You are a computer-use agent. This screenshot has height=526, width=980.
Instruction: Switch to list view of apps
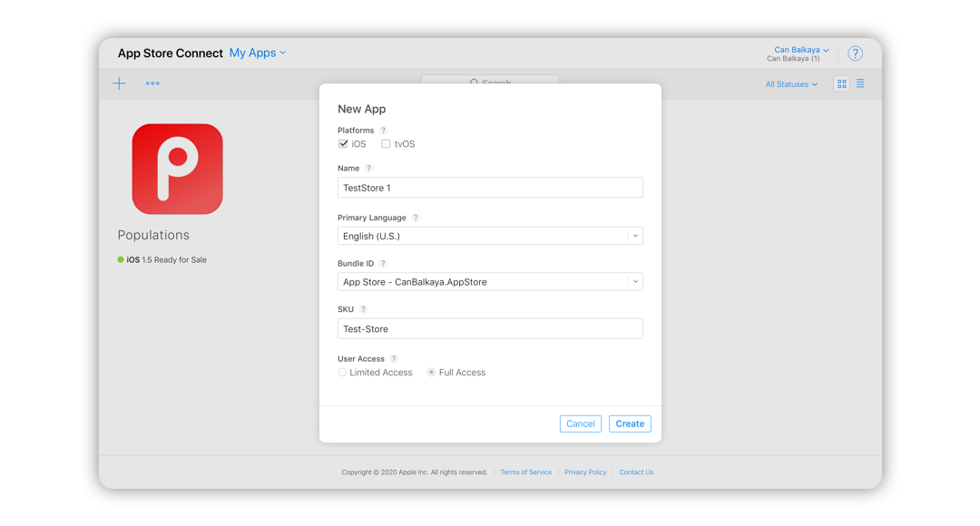[x=860, y=83]
